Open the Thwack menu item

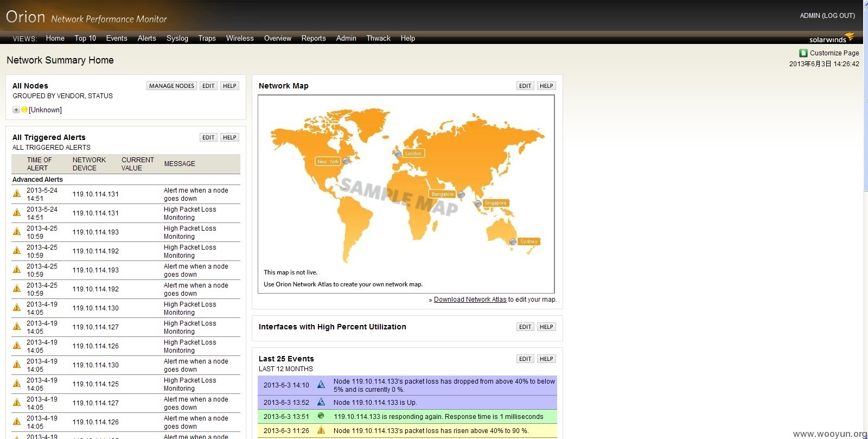coord(379,39)
